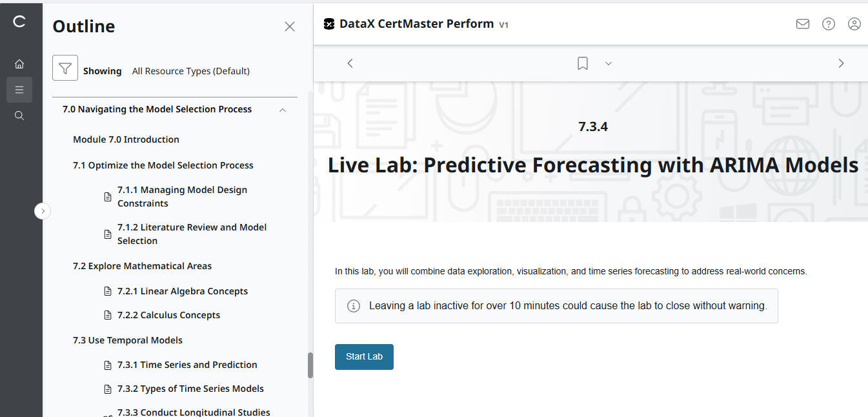The image size is (868, 417).
Task: Open the user profile account icon
Action: (854, 24)
